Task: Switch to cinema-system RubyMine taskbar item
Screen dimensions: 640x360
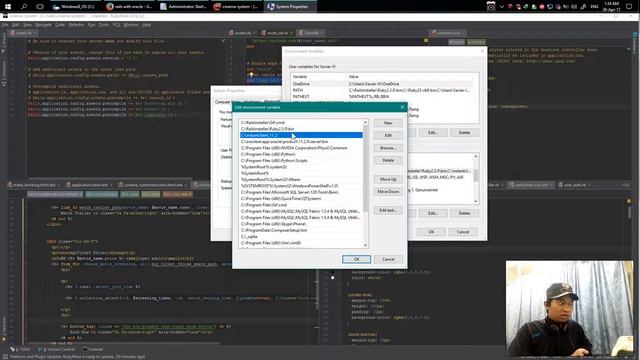Action: tap(237, 7)
